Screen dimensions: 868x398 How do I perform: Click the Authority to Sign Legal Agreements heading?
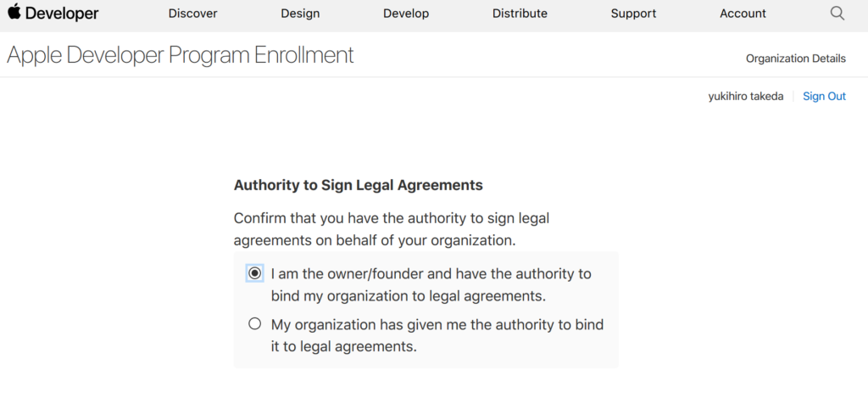359,185
